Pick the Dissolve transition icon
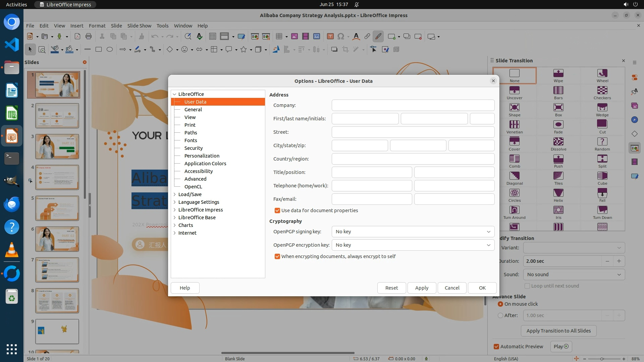Image resolution: width=644 pixels, height=362 pixels. [x=558, y=142]
